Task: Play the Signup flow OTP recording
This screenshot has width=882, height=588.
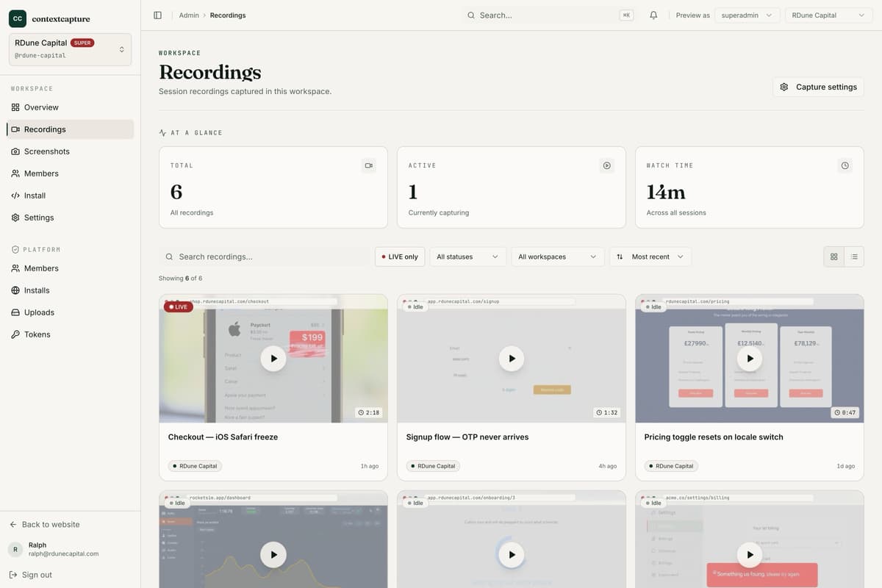Action: pyautogui.click(x=512, y=359)
